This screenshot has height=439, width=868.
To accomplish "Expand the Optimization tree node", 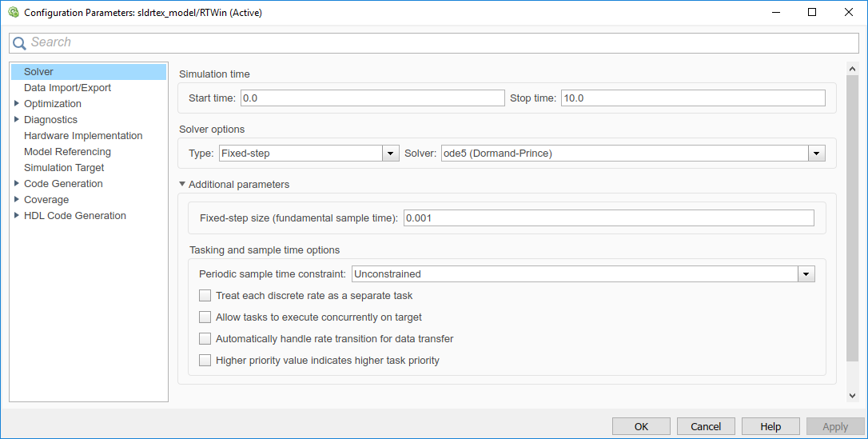I will coord(17,104).
